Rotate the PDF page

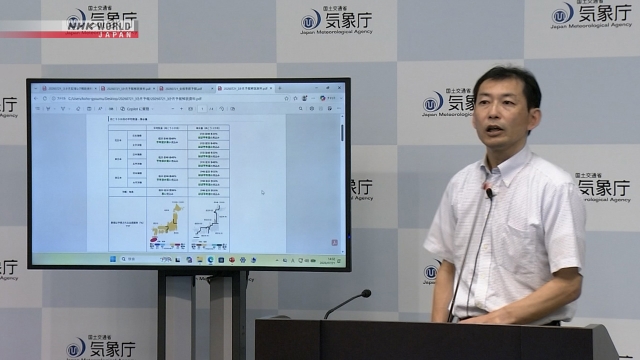[222, 109]
